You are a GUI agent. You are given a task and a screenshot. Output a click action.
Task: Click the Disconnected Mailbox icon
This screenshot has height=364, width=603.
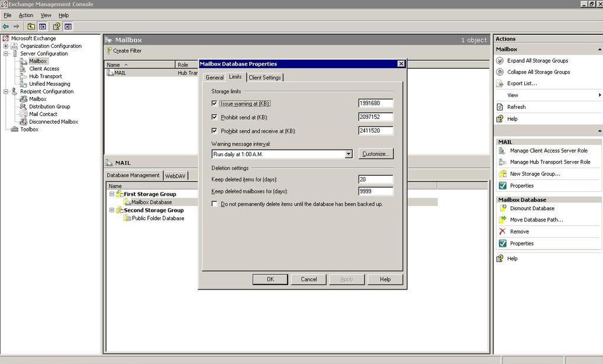point(24,121)
